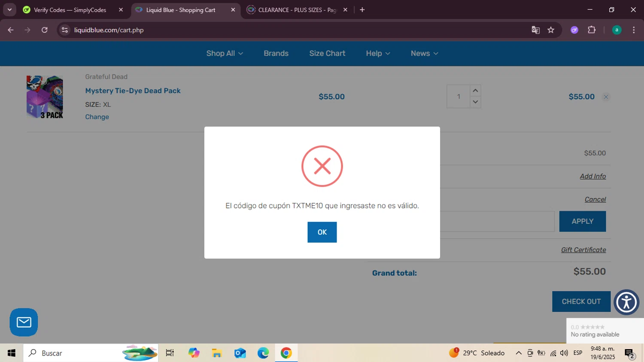This screenshot has width=644, height=362.
Task: Open the clock showing 9:48 a. m.
Action: point(603,353)
